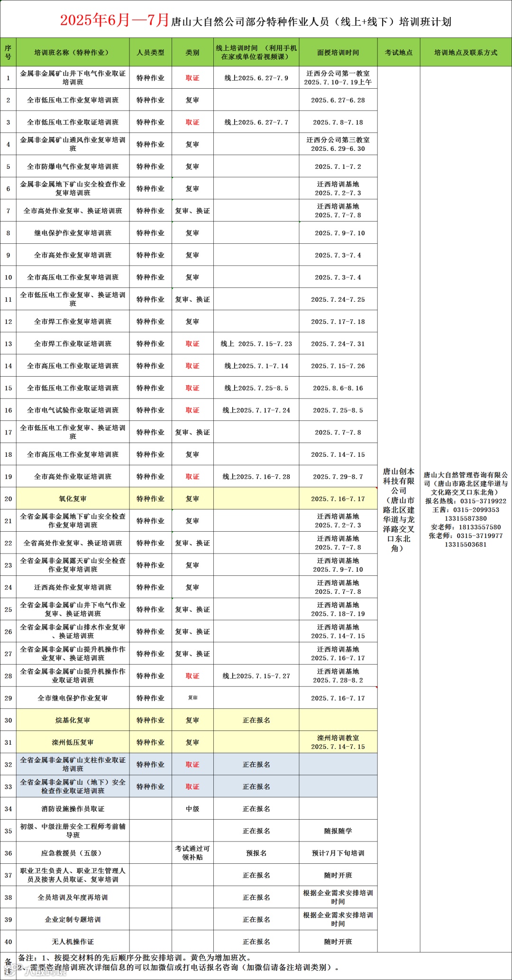Select '全市电气试验作业取证培训班' in row 16
This screenshot has width=512, height=980.
click(x=73, y=410)
